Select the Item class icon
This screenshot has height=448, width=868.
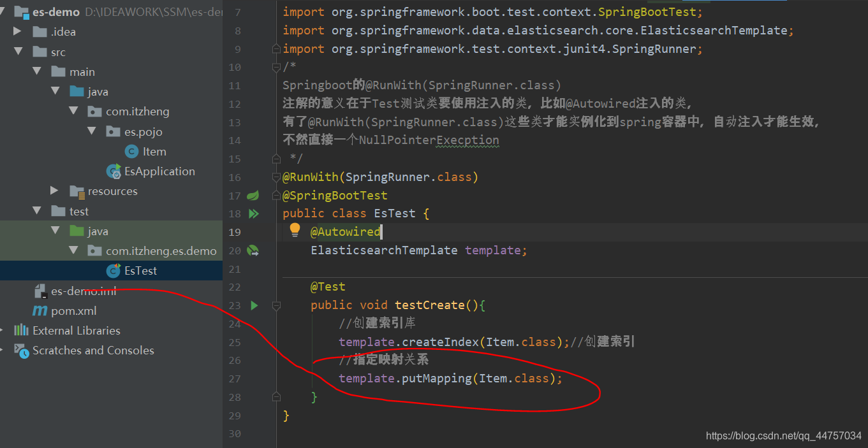[132, 151]
